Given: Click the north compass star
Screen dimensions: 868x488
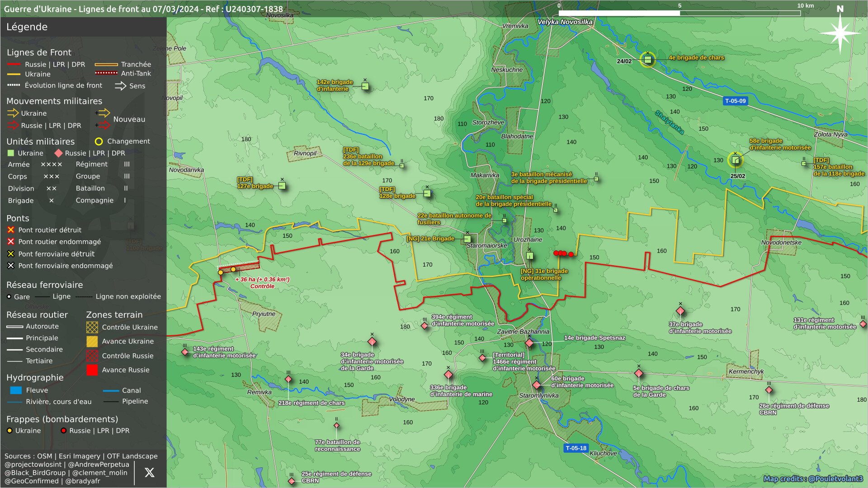Looking at the screenshot, I should [840, 33].
